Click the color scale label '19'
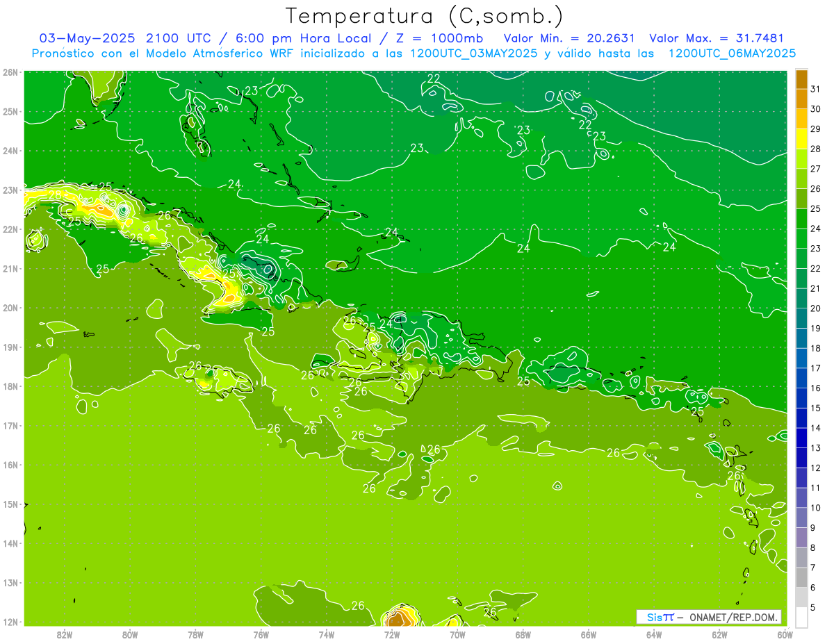Viewport: 834px width, 644px height. 815,328
